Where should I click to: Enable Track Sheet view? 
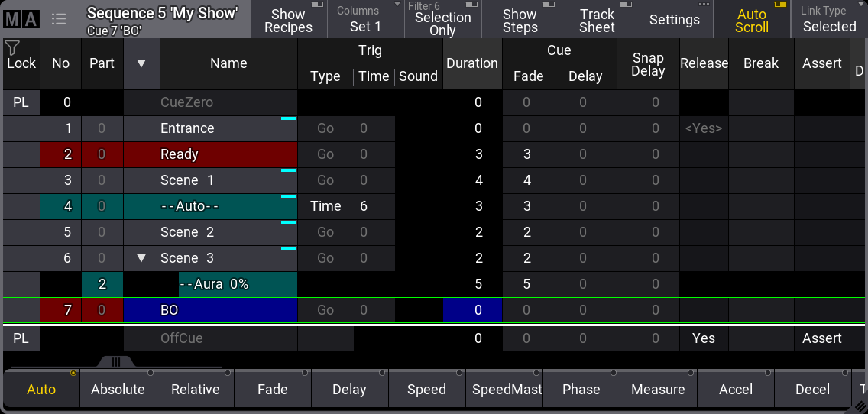(x=597, y=20)
